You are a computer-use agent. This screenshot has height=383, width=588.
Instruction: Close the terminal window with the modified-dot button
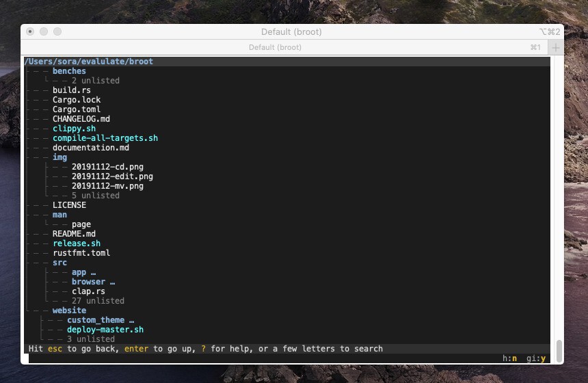click(x=30, y=31)
